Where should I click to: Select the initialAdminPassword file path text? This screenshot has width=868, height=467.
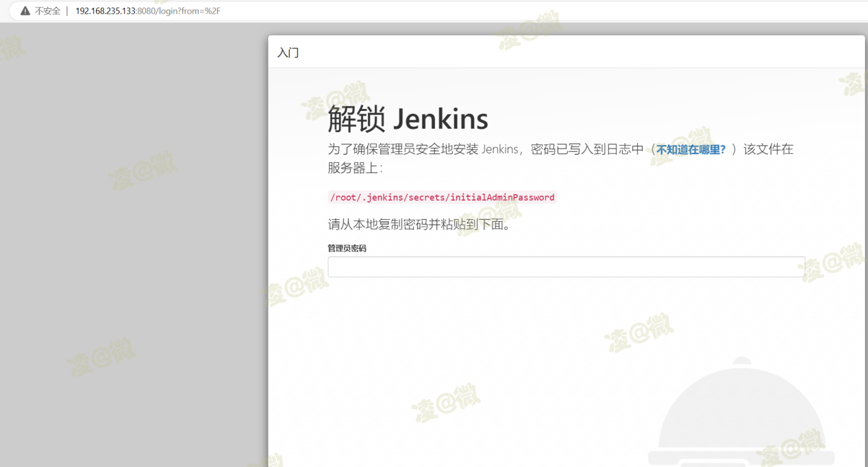coord(442,197)
